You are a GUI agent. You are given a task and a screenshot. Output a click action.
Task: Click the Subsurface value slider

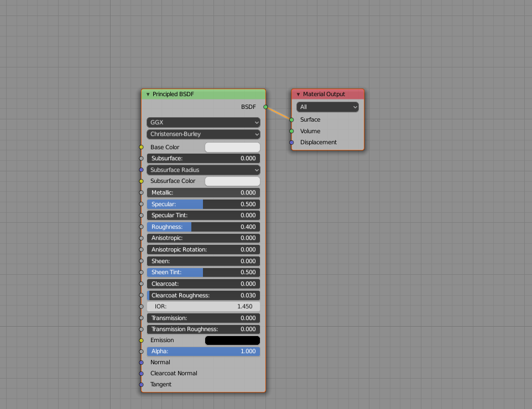pos(204,159)
